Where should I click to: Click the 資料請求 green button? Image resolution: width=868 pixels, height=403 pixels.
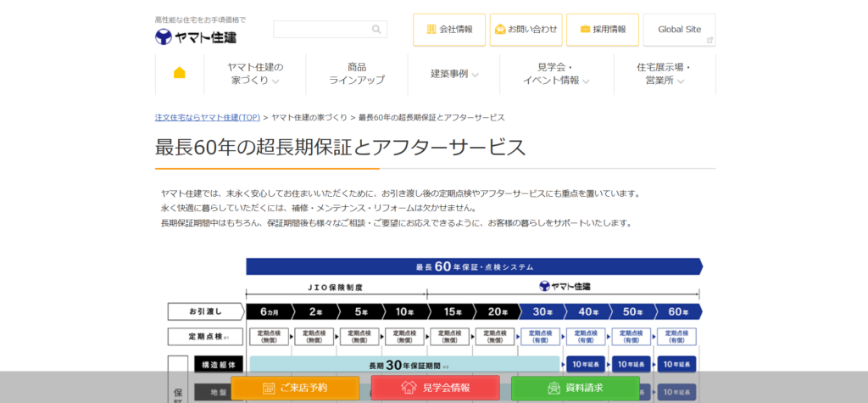pyautogui.click(x=576, y=388)
